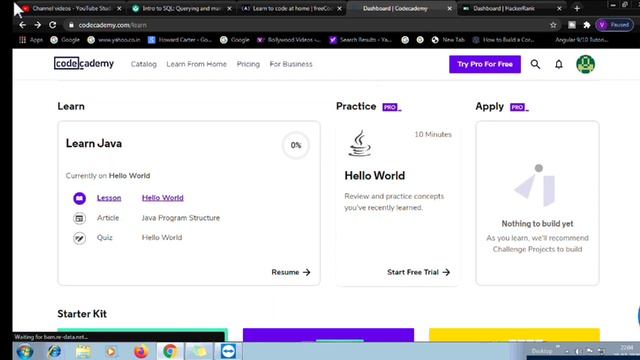Click Start Free Trial in the Practice card
The image size is (640, 360).
[418, 272]
